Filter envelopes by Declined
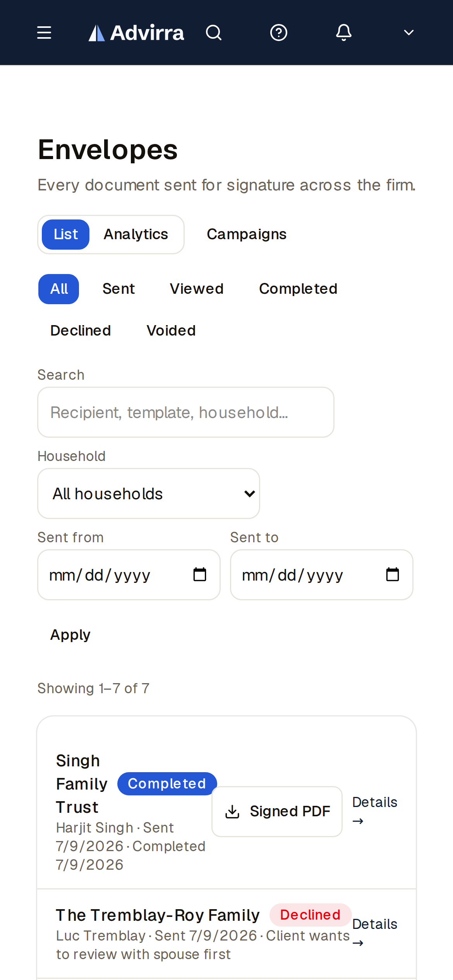 click(81, 331)
